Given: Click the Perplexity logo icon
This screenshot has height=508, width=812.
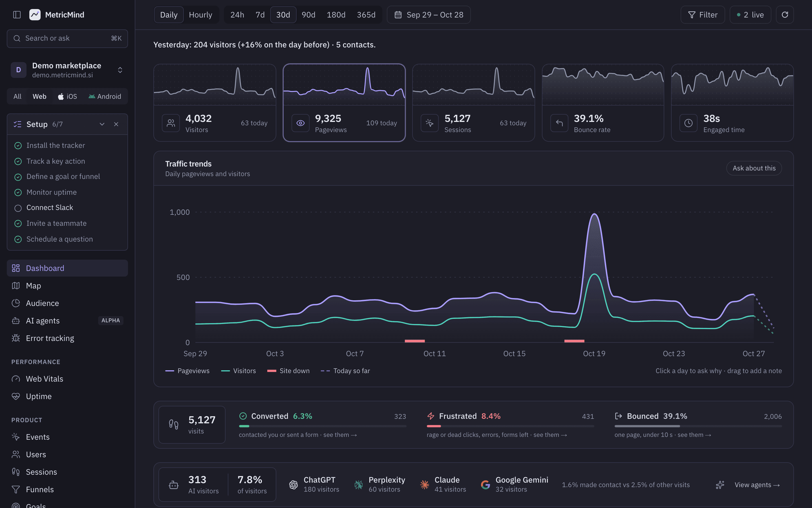Looking at the screenshot, I should tap(358, 485).
